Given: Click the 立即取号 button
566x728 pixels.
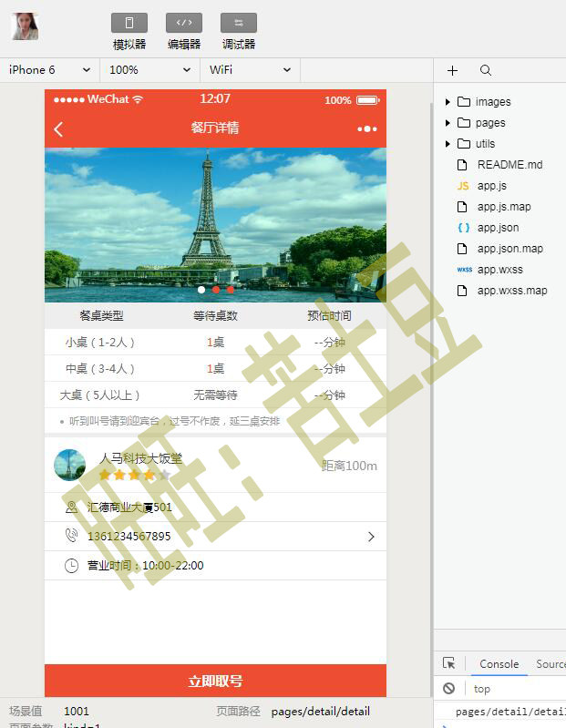Looking at the screenshot, I should pos(215,681).
